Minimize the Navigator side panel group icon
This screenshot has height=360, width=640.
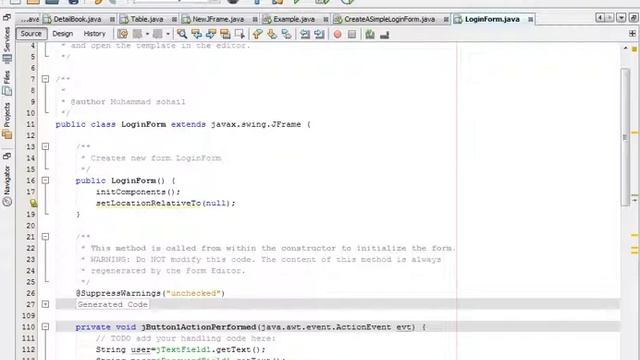pos(7,156)
